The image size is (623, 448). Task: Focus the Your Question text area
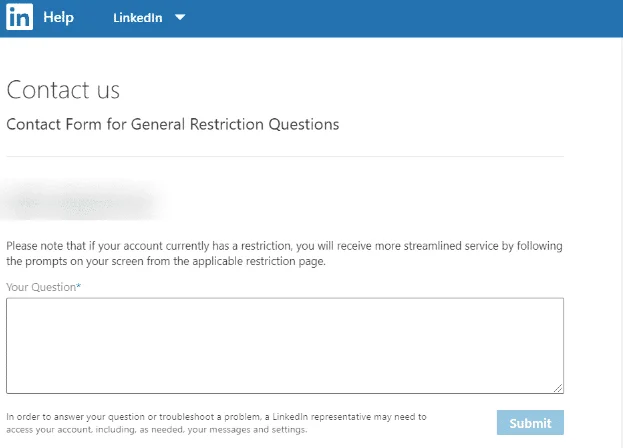pyautogui.click(x=285, y=346)
